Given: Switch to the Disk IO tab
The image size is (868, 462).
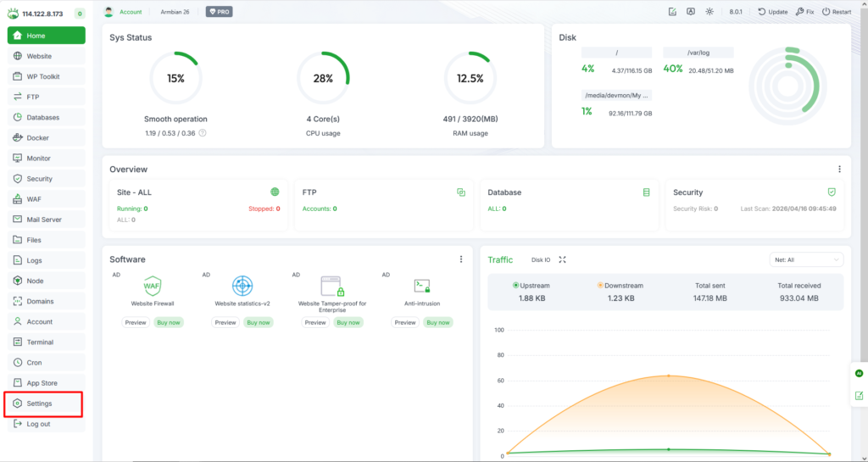Looking at the screenshot, I should point(541,259).
